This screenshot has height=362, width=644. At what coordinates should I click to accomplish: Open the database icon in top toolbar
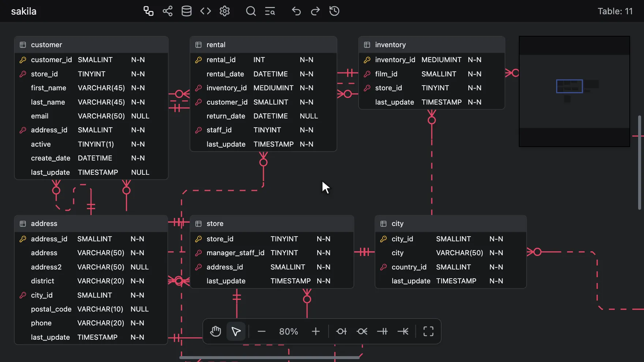[x=187, y=11]
